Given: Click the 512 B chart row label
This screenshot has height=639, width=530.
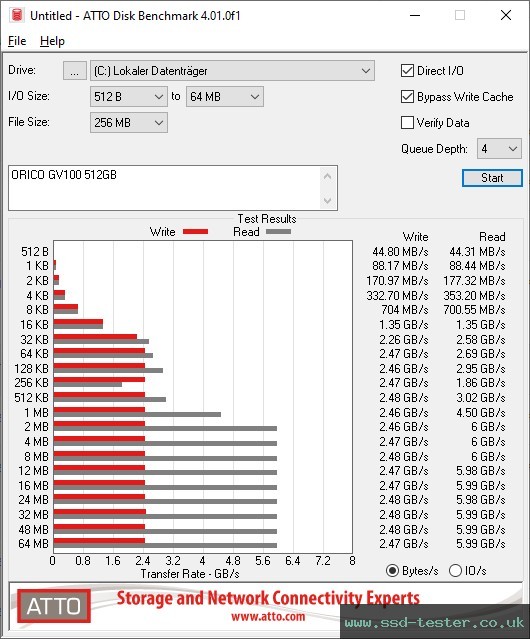Looking at the screenshot, I should (35, 252).
